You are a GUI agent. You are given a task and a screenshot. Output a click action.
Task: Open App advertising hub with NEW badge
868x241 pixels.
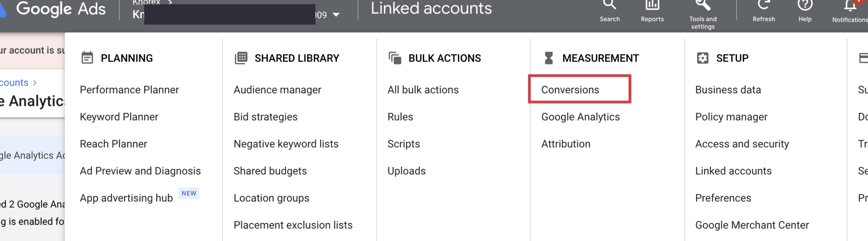point(126,198)
